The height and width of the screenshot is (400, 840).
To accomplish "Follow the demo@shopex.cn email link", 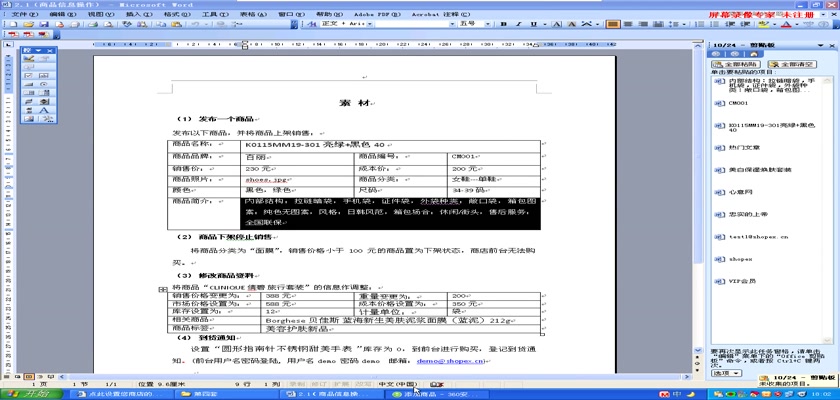I will click(450, 361).
